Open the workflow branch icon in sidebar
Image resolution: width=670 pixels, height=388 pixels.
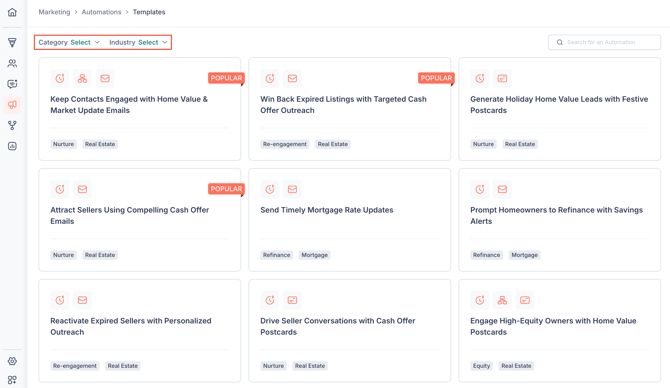click(x=12, y=125)
